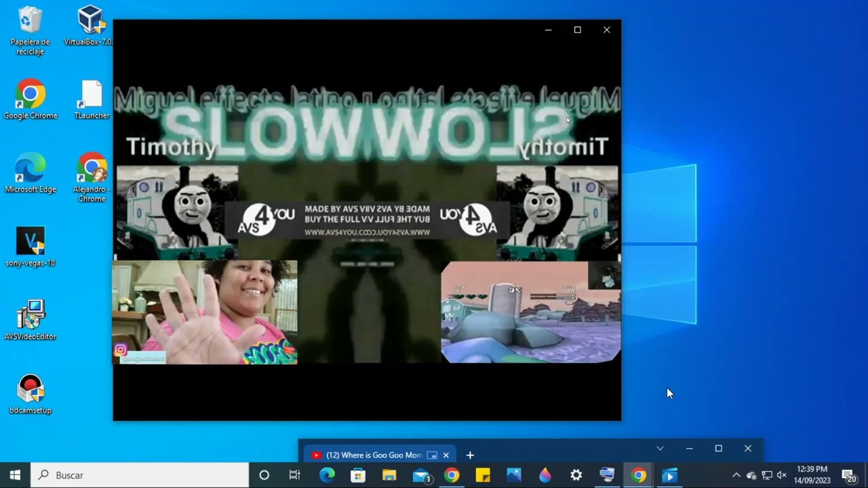Click the muted volume tray icon

coord(782,475)
